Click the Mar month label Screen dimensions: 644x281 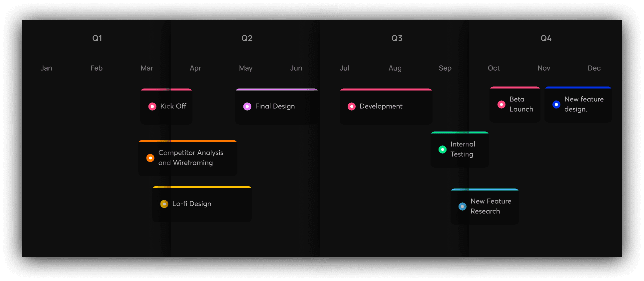click(147, 68)
